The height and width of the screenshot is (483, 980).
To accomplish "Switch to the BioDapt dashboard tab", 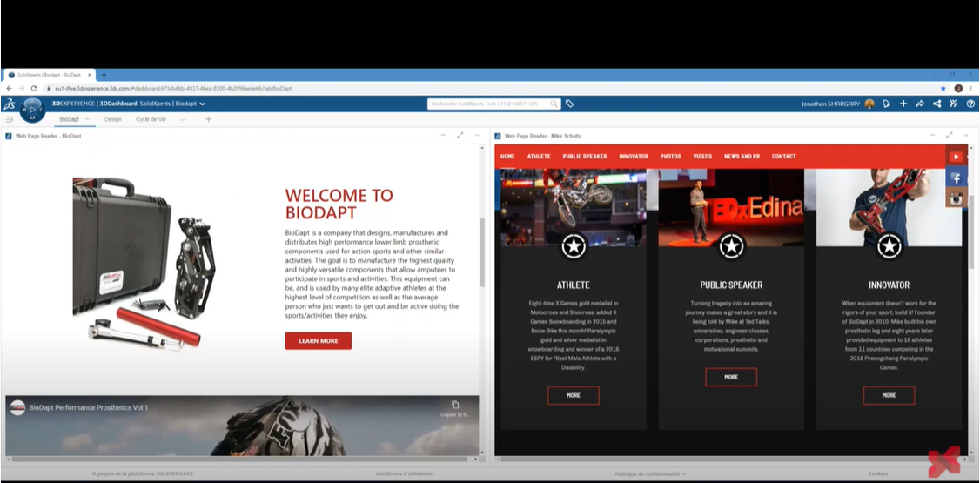I will 70,118.
